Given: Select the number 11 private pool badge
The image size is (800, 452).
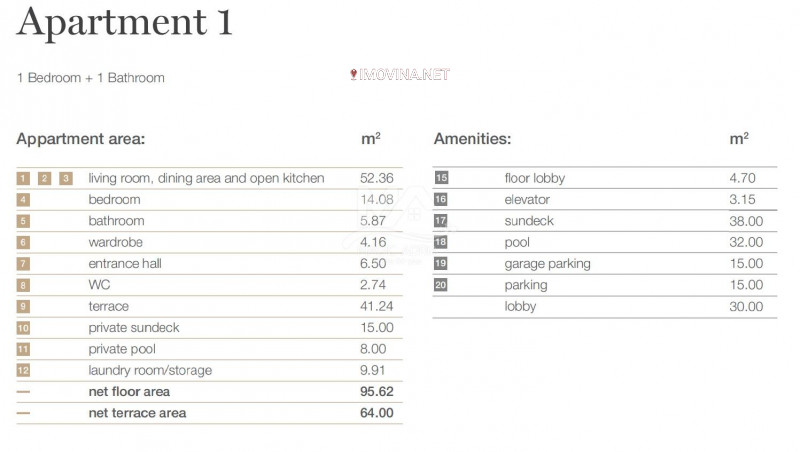Looking at the screenshot, I should (x=23, y=349).
